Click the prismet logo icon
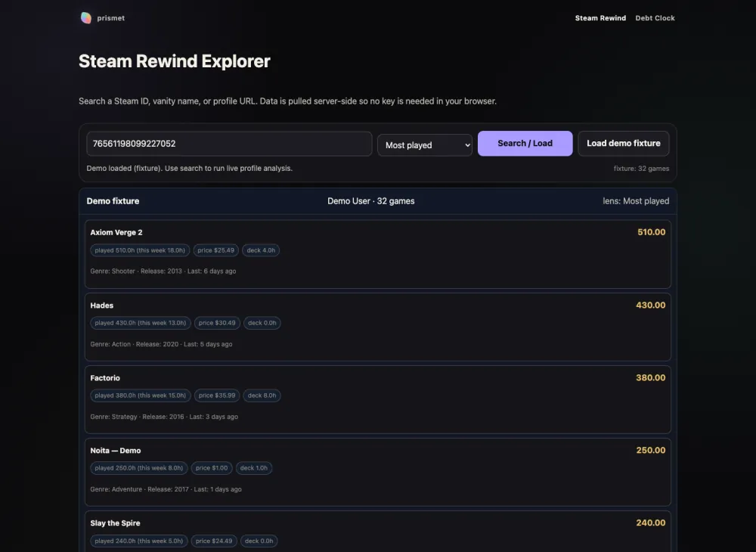The height and width of the screenshot is (552, 756). pyautogui.click(x=86, y=18)
